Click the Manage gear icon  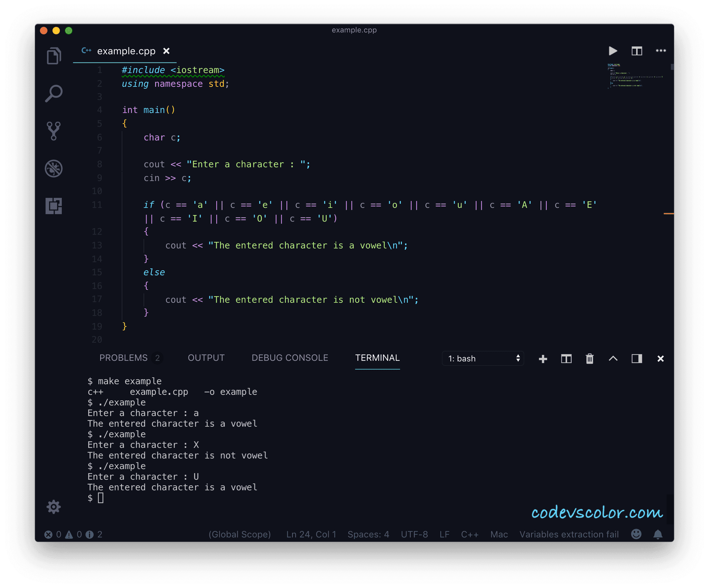54,507
